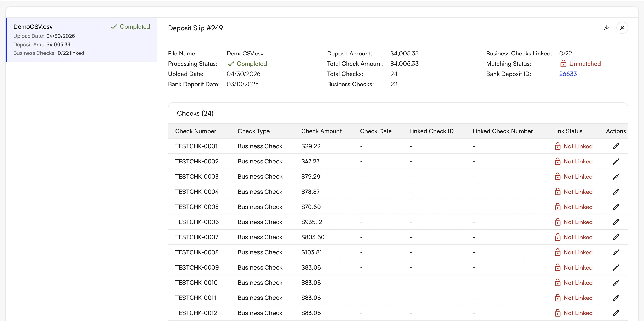Click the Total Checks value 24
Screen dimensions: 644x321
pyautogui.click(x=394, y=74)
